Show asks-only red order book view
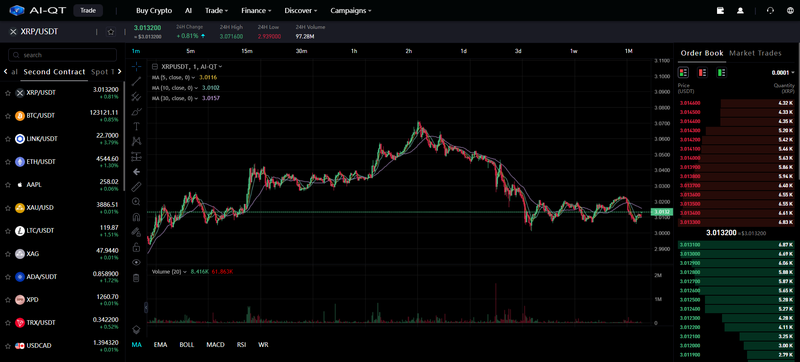This screenshot has width=800, height=362. [703, 72]
